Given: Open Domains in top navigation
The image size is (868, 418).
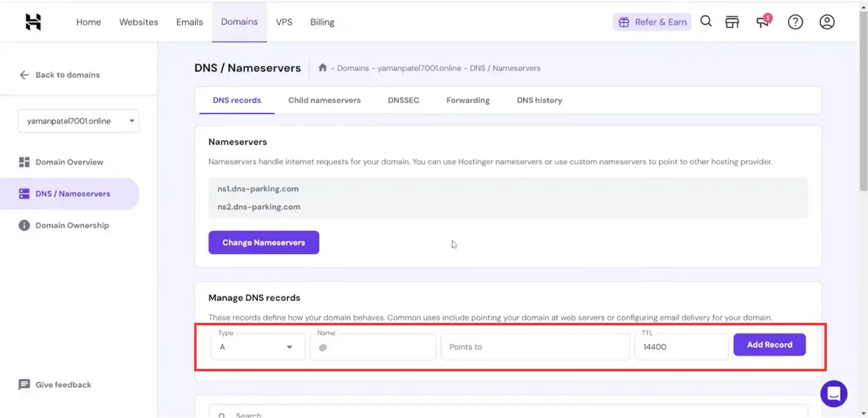Looking at the screenshot, I should (240, 22).
